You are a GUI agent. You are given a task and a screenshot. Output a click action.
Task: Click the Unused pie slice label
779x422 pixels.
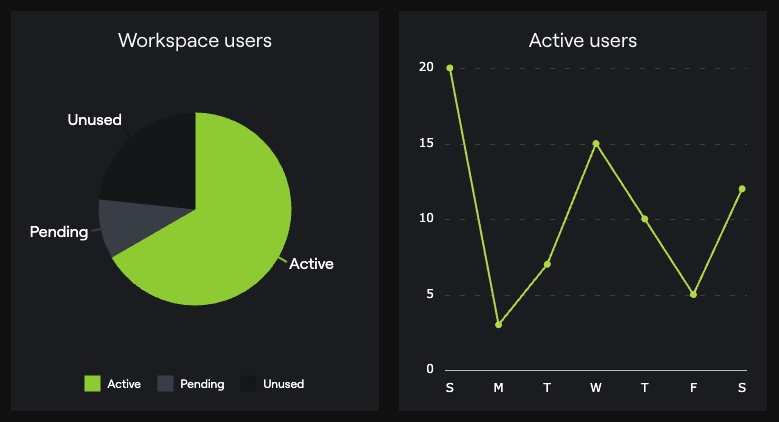pyautogui.click(x=94, y=120)
